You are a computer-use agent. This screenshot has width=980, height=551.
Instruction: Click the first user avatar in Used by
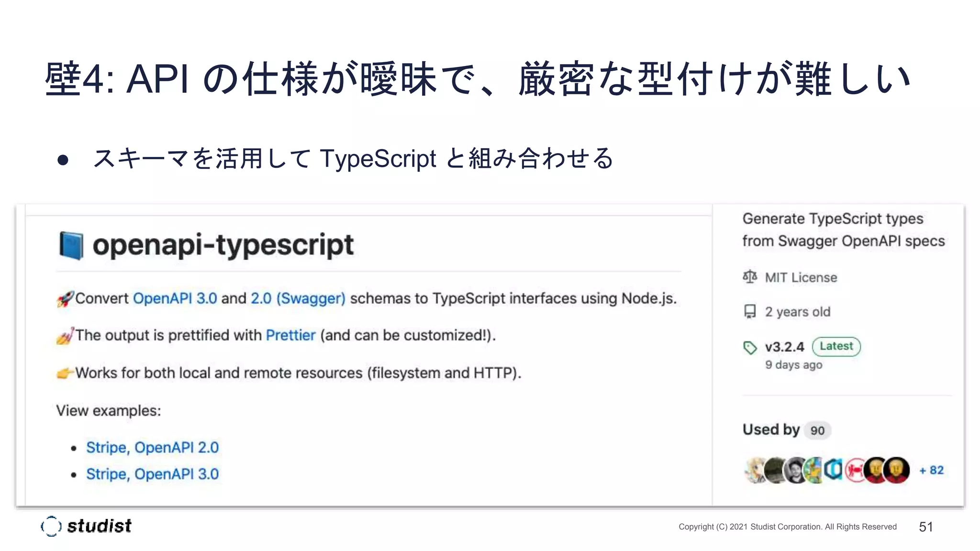pos(755,470)
